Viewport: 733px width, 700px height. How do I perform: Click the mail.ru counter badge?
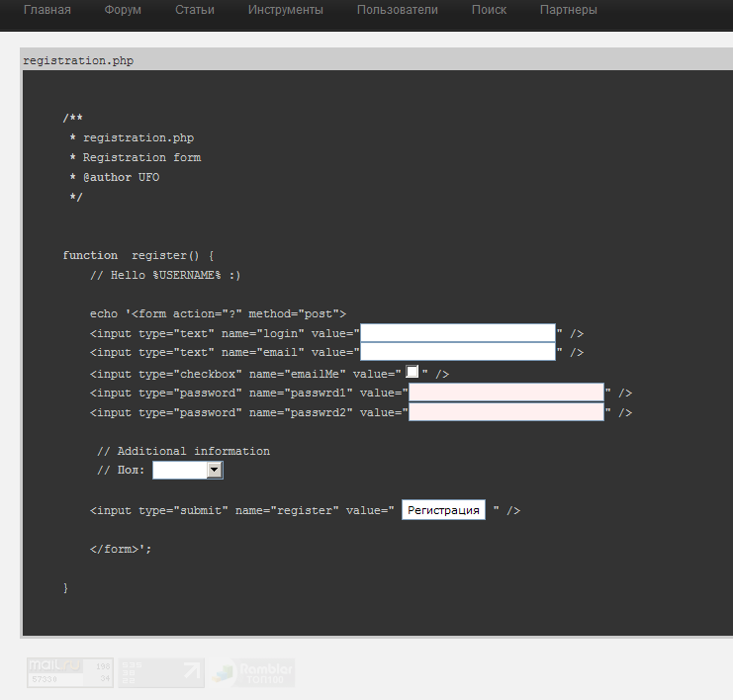68,672
